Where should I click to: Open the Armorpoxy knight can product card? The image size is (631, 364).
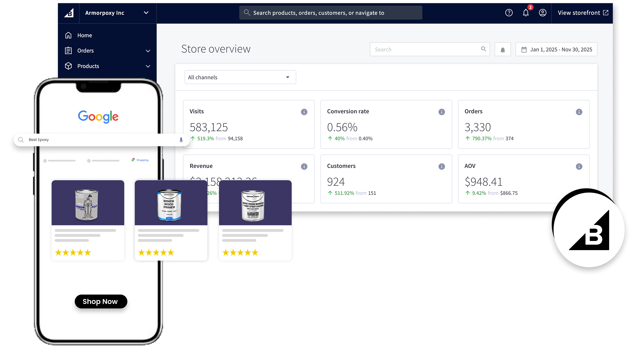point(88,220)
